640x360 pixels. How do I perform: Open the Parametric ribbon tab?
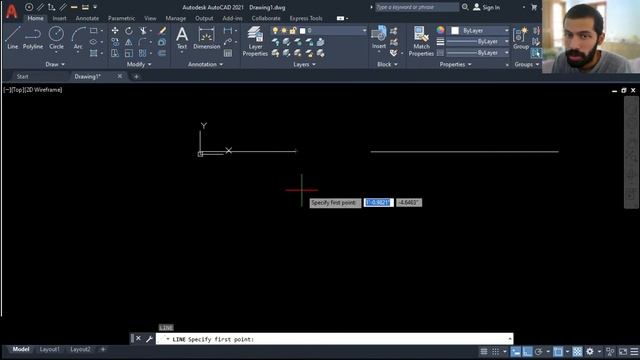[121, 18]
